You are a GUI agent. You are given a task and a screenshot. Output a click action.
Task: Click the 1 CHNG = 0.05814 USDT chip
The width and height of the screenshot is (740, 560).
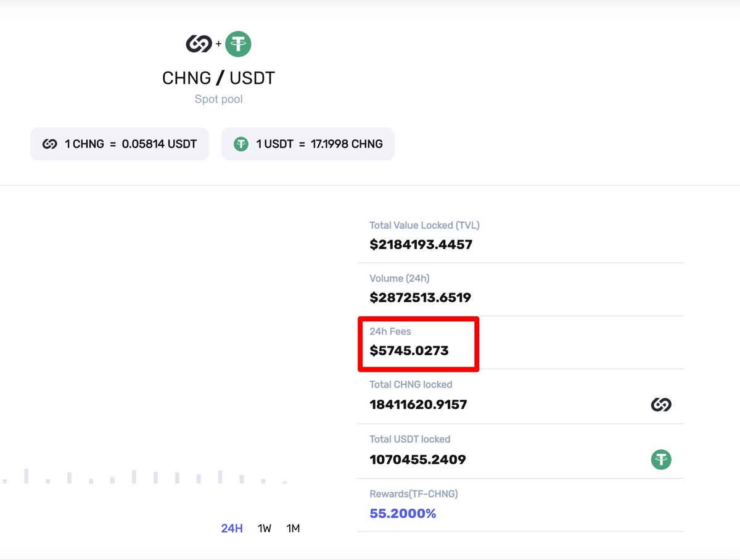click(x=120, y=144)
